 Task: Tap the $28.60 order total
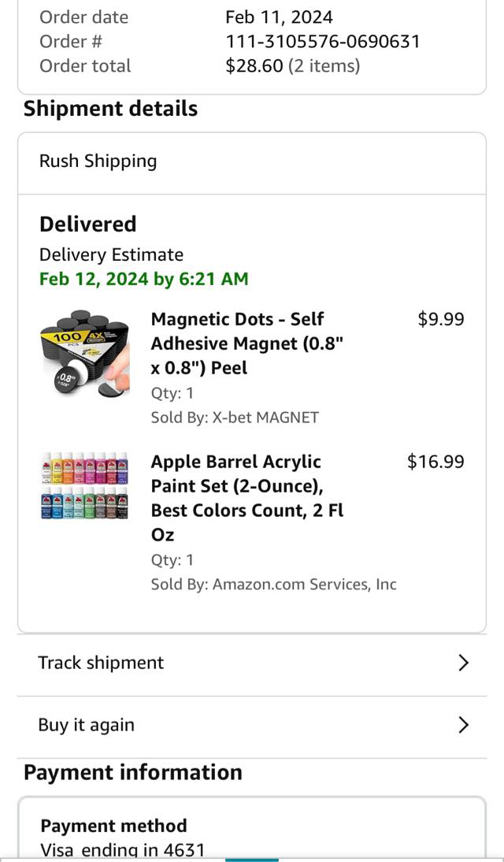pos(254,65)
